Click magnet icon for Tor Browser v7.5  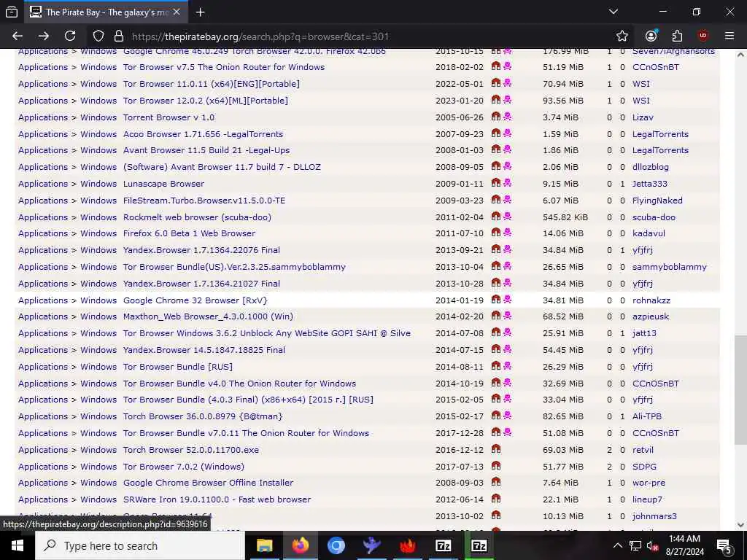coord(496,66)
